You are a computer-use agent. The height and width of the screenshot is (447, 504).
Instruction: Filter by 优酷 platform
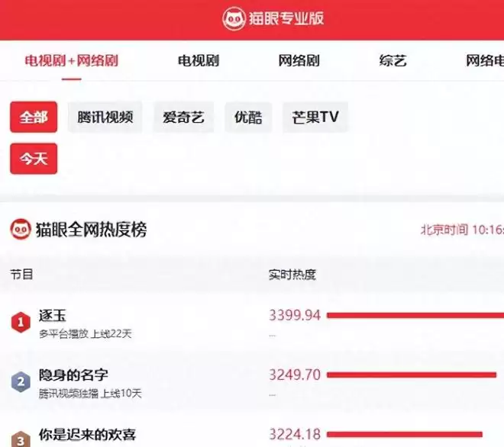point(248,117)
